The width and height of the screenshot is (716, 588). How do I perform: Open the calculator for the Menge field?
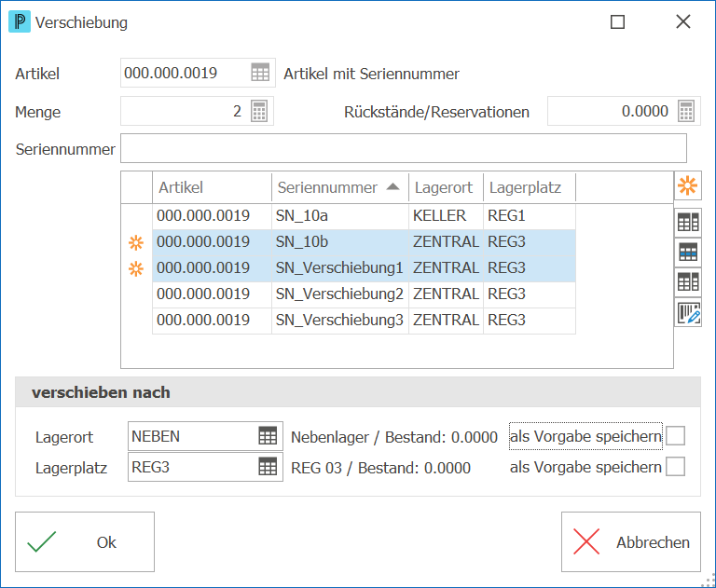[x=259, y=111]
